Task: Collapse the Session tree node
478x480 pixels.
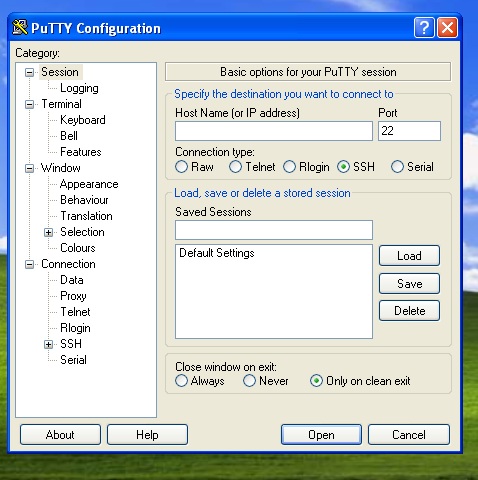Action: coord(30,72)
